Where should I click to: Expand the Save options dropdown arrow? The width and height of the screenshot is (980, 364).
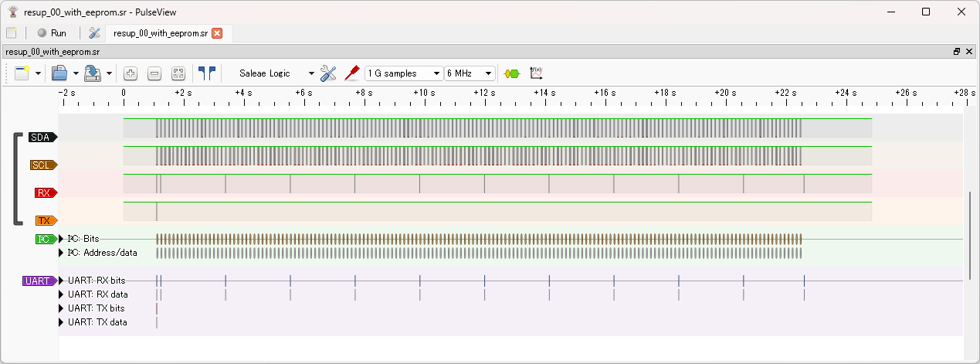coord(109,73)
